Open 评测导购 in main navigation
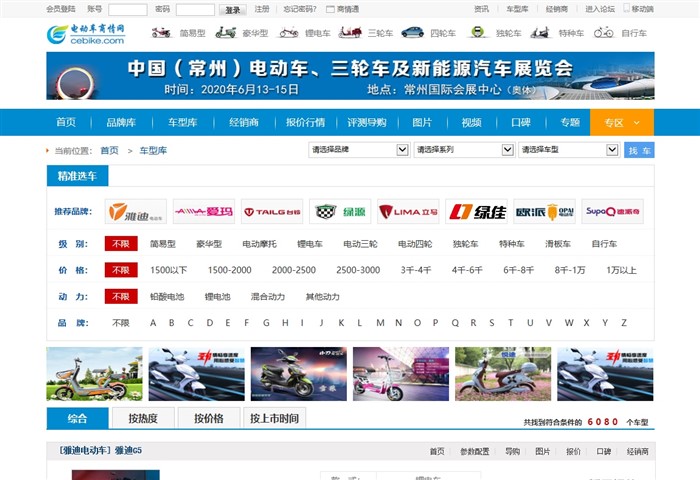Viewport: 700px width, 480px height. [x=367, y=122]
